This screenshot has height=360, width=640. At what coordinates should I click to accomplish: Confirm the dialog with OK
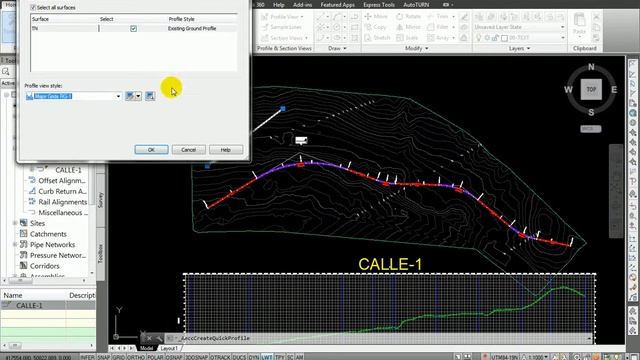point(151,150)
